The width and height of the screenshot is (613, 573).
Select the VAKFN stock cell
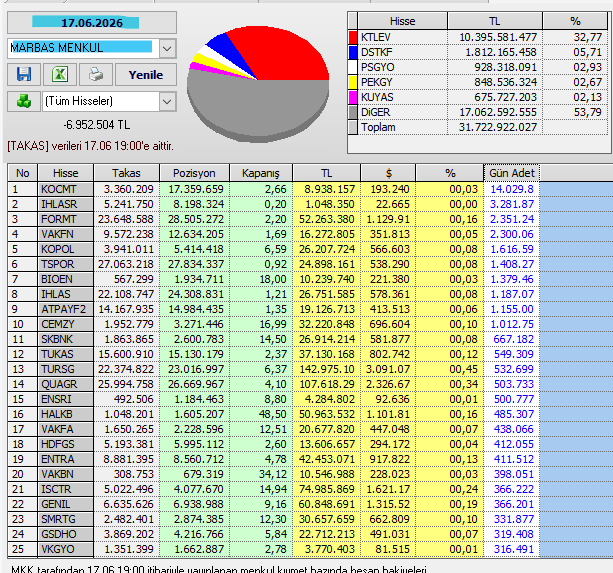[66, 234]
